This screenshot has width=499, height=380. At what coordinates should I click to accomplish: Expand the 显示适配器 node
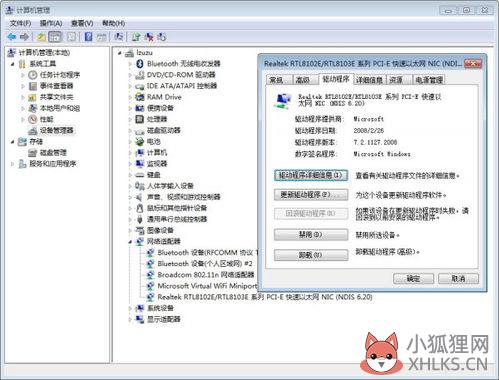click(130, 319)
